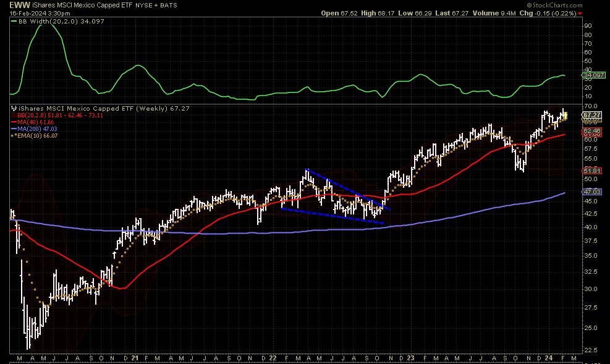Viewport: 610px width, 364px height.
Task: Click the red 62.46 middle band axis tag
Action: (x=591, y=130)
